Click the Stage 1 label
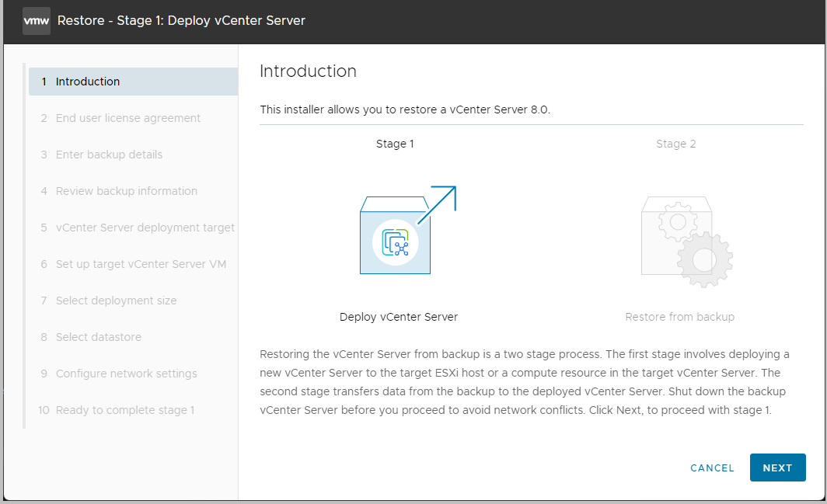Screen dimensions: 827x504 point(395,144)
